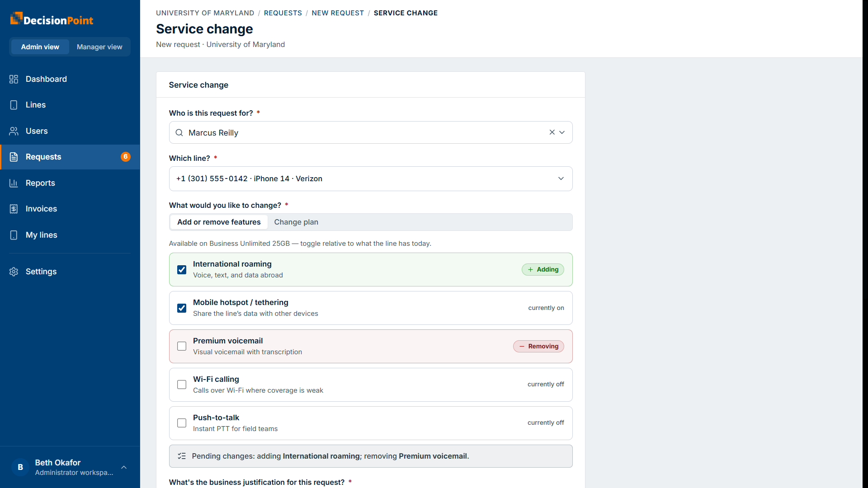Screen dimensions: 868x488
Task: Click the Reports bar chart icon
Action: coord(14,183)
